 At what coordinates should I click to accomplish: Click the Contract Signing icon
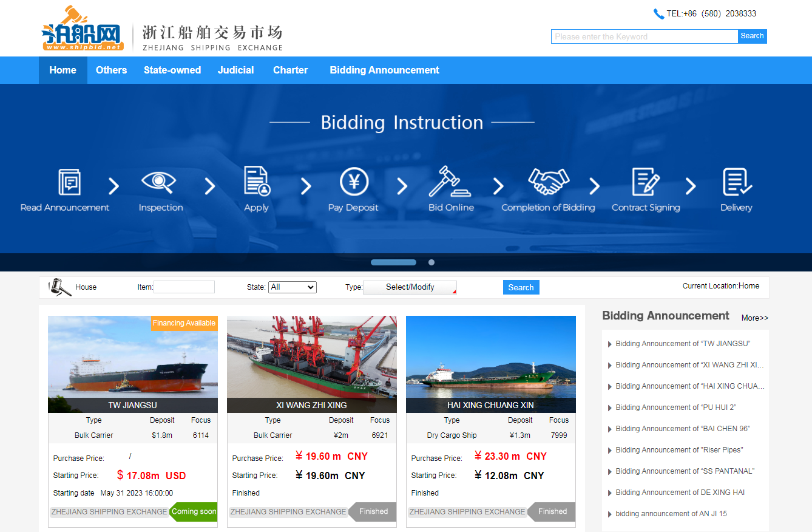[645, 182]
